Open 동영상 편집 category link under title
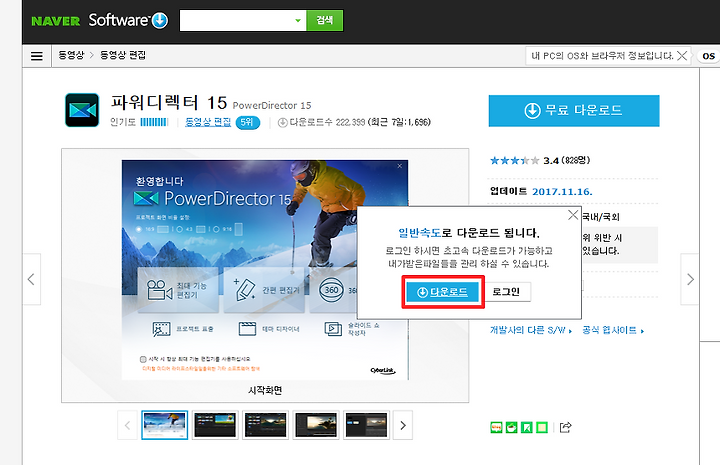Viewport: 720px width, 465px height. coord(208,122)
